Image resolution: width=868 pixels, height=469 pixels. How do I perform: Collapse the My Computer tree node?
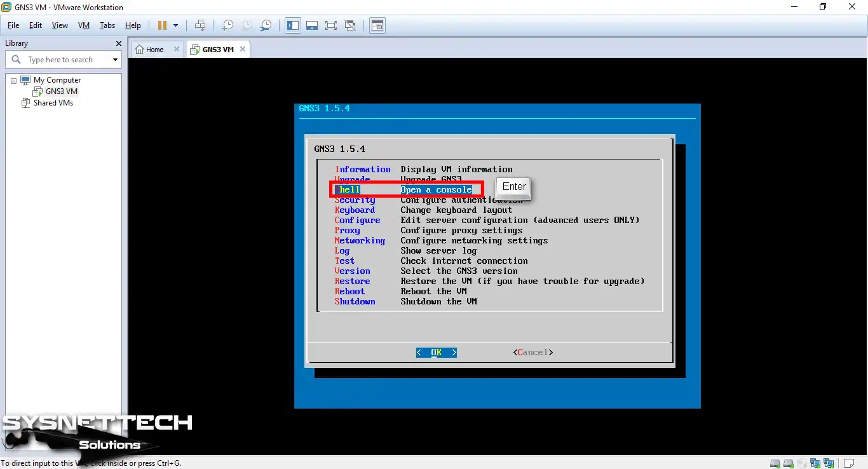13,80
